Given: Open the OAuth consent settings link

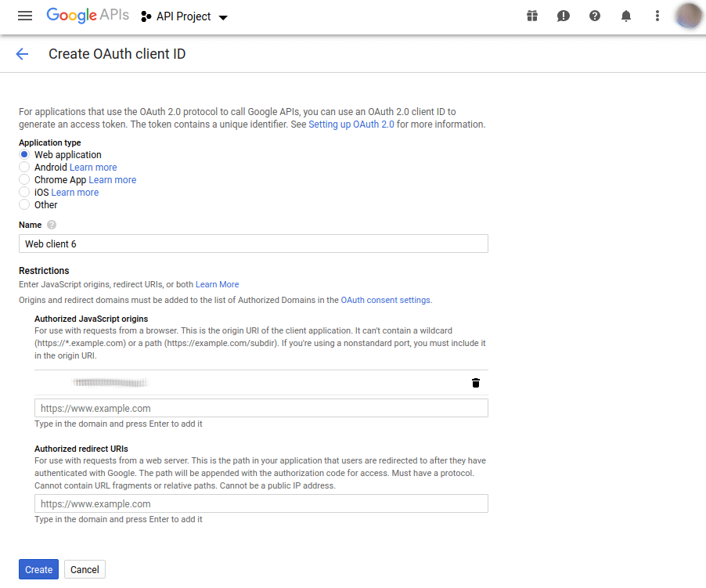Looking at the screenshot, I should click(386, 299).
